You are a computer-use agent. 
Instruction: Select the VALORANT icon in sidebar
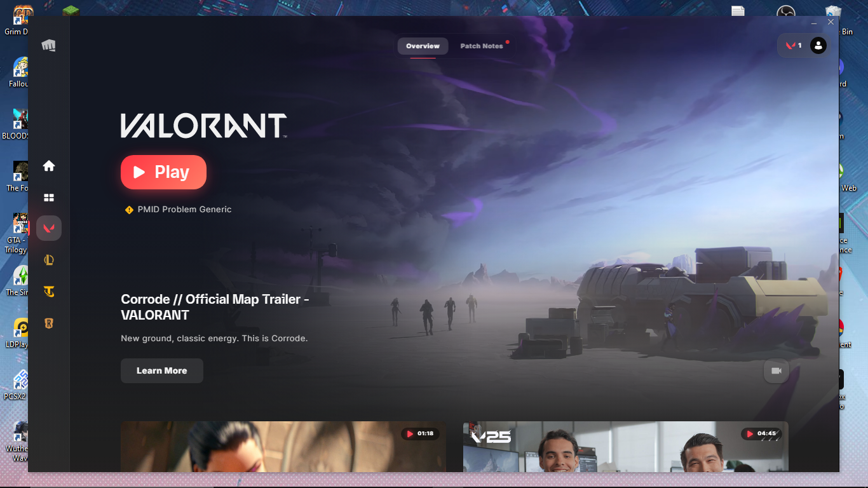[x=49, y=228]
